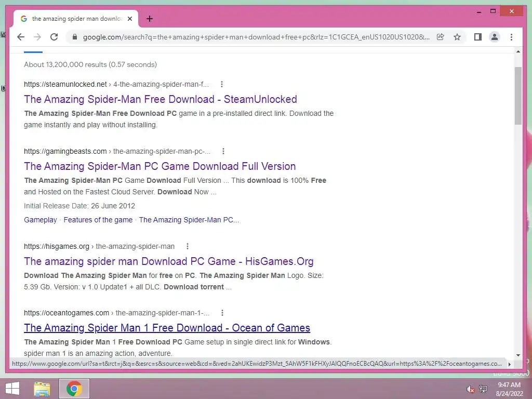Image resolution: width=532 pixels, height=399 pixels.
Task: Open the Chrome profile avatar menu
Action: [495, 37]
